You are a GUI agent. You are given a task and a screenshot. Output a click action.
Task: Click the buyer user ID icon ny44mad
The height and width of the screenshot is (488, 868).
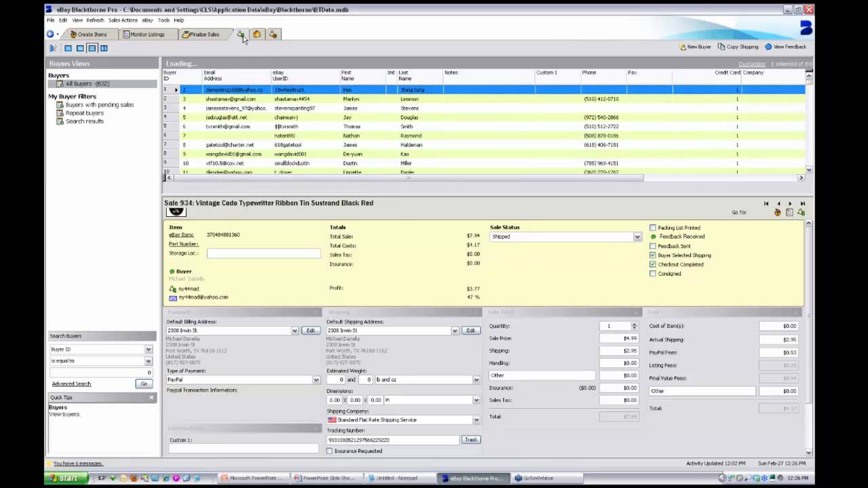173,289
